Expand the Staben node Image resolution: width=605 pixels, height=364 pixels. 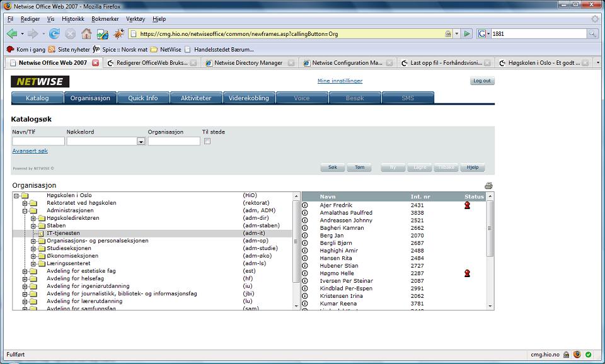point(33,226)
